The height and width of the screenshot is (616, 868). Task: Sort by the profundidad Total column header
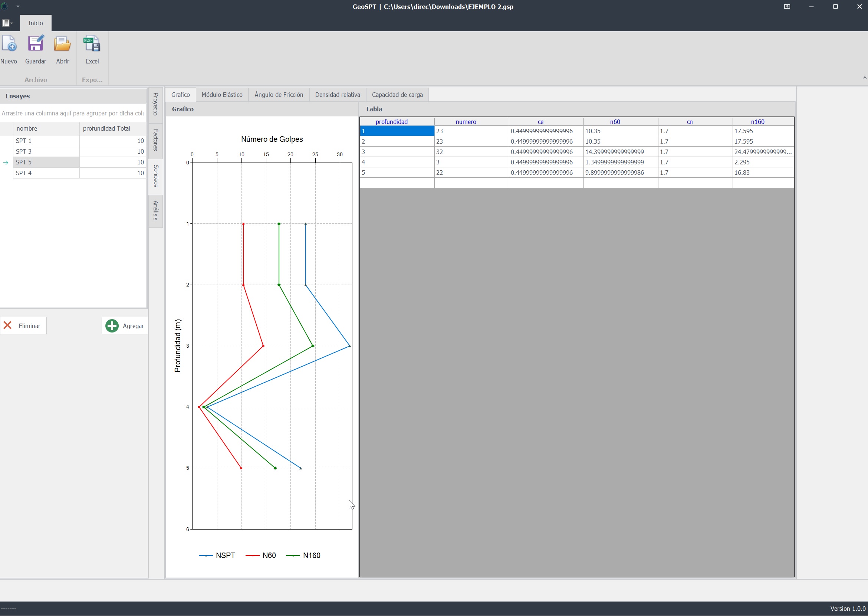pos(106,128)
